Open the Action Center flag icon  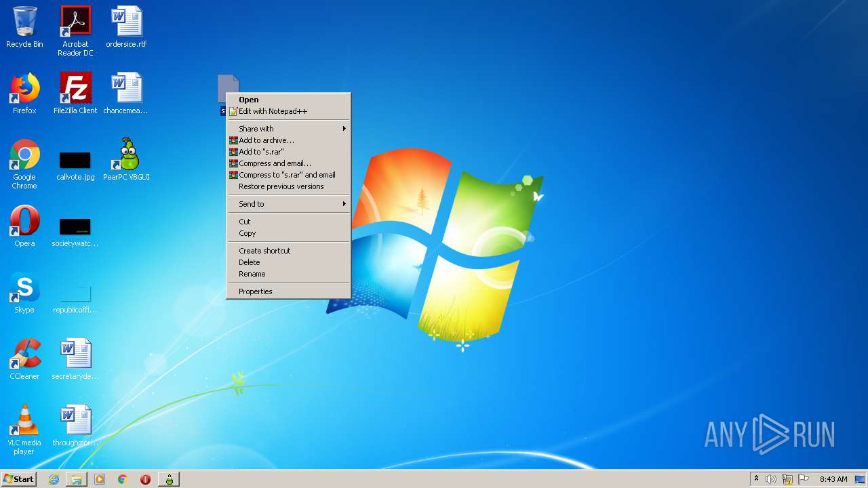tap(804, 479)
